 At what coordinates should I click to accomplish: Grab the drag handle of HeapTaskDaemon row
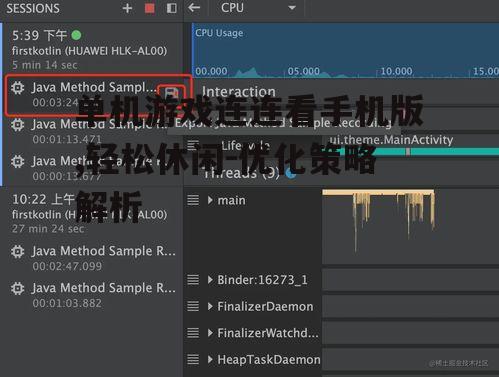(x=193, y=359)
